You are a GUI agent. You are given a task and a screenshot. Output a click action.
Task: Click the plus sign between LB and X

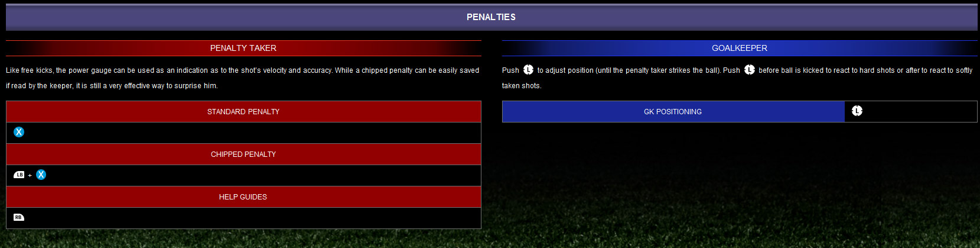[x=30, y=175]
